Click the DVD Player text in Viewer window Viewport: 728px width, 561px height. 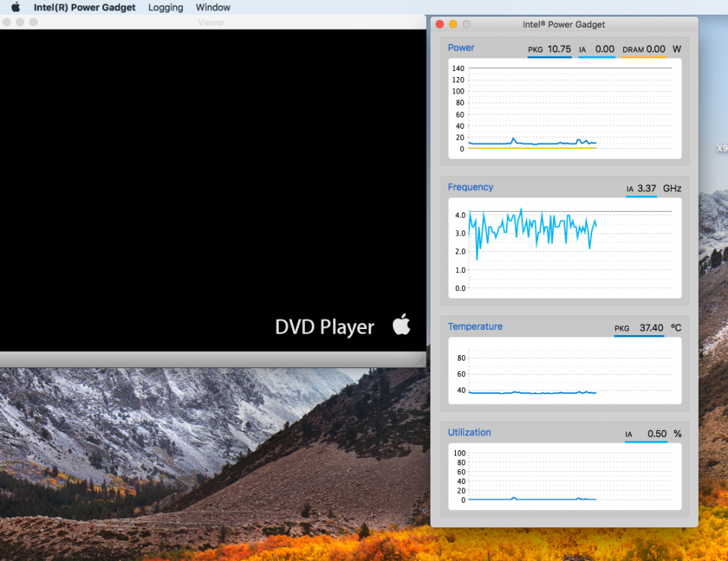[324, 327]
